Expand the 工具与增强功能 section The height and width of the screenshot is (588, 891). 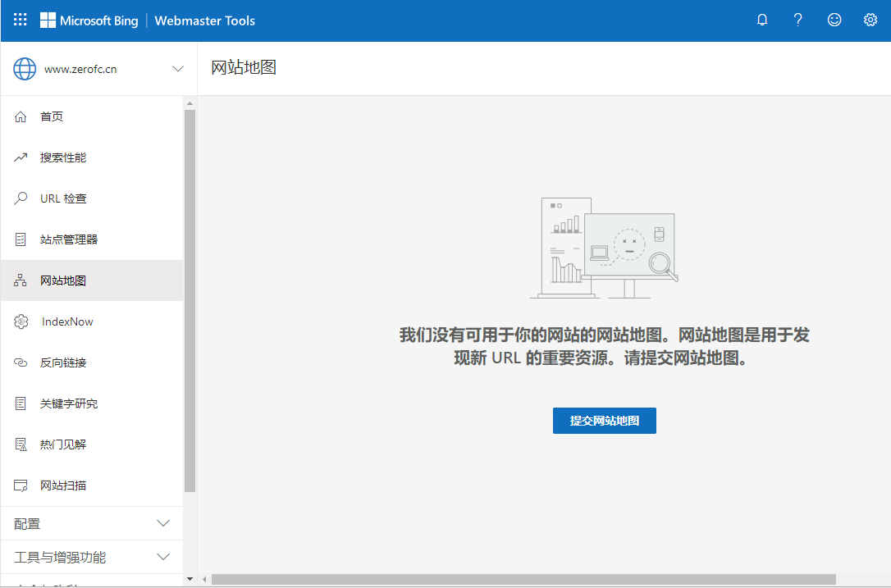click(92, 557)
